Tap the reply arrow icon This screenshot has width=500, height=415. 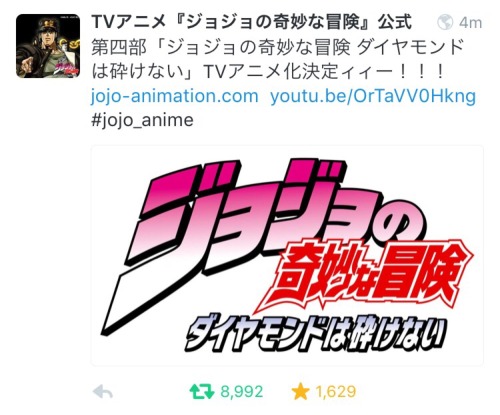[x=103, y=391]
